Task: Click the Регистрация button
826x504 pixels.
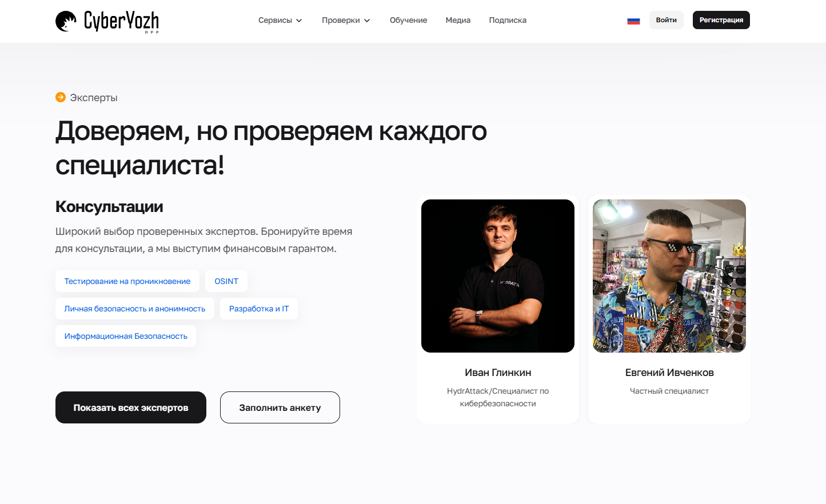Action: click(x=721, y=20)
